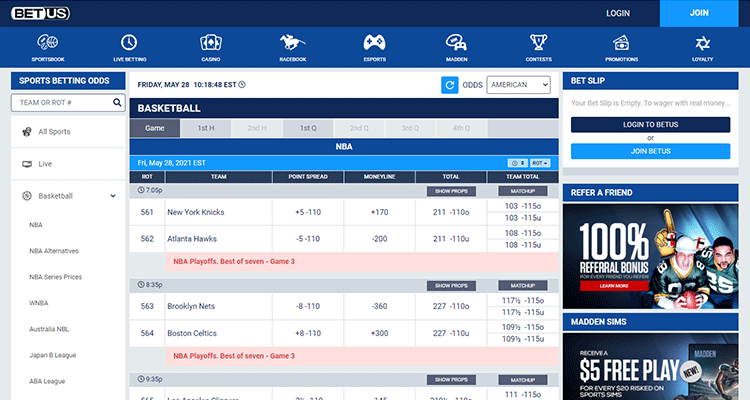Select Atlanta Hawks -200 moneyline
The image size is (750, 400).
point(380,239)
